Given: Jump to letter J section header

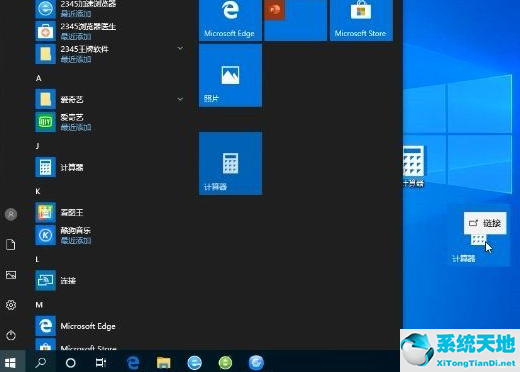Looking at the screenshot, I should click(x=38, y=146).
